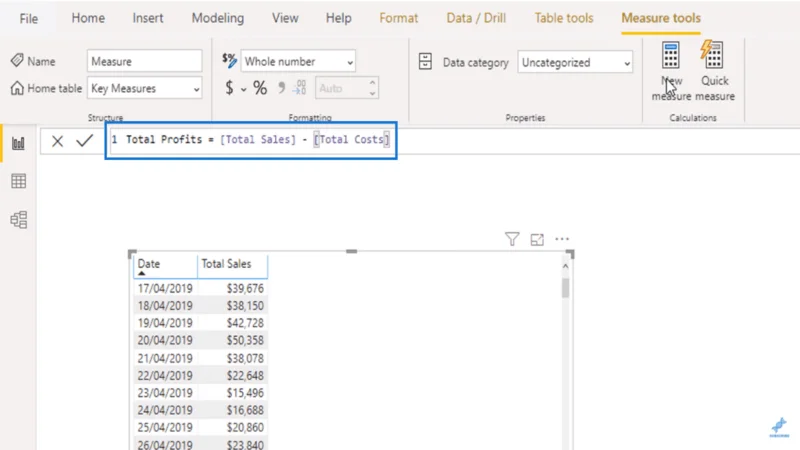800x450 pixels.
Task: Switch to Data view table icon
Action: (18, 181)
